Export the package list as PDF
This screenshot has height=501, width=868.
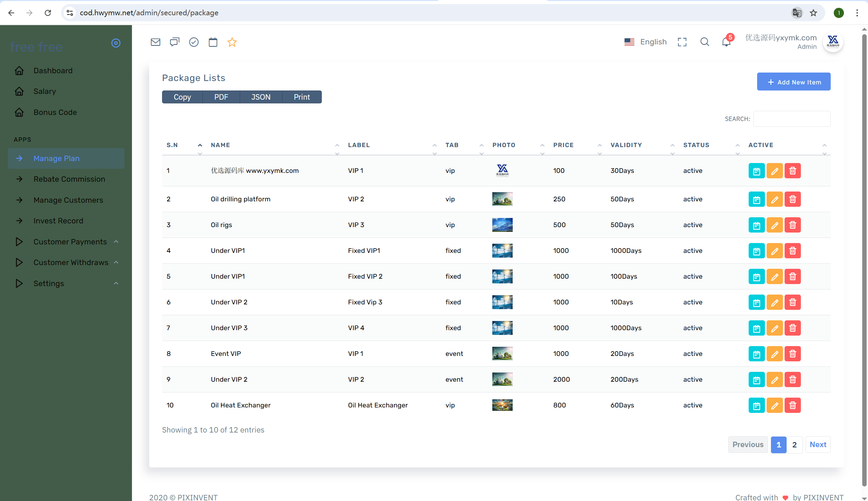tap(221, 97)
